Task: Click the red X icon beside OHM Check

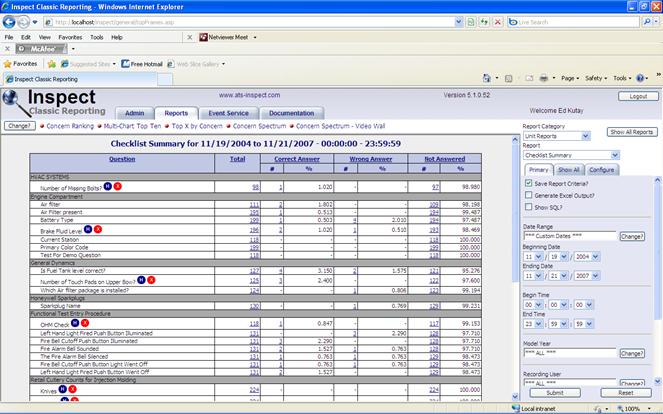Action: 87,323
